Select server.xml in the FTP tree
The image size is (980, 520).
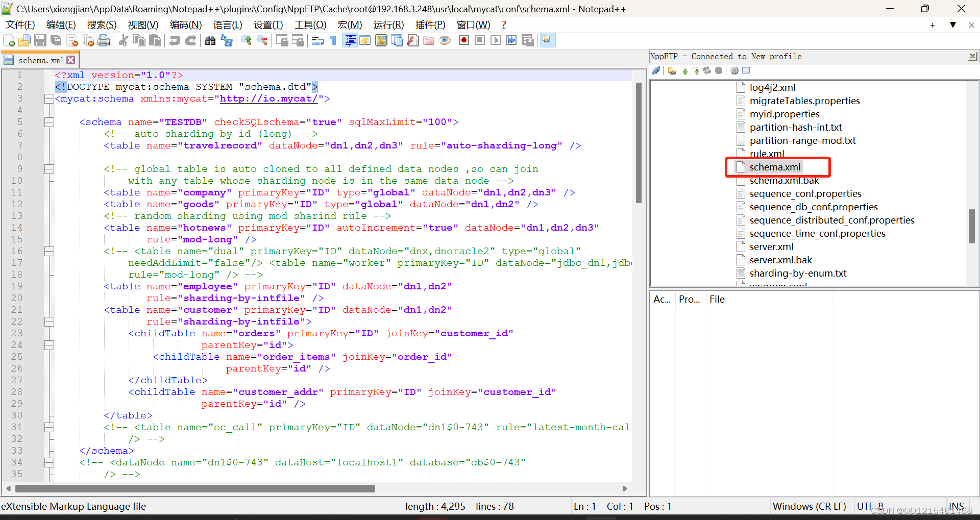click(x=771, y=247)
